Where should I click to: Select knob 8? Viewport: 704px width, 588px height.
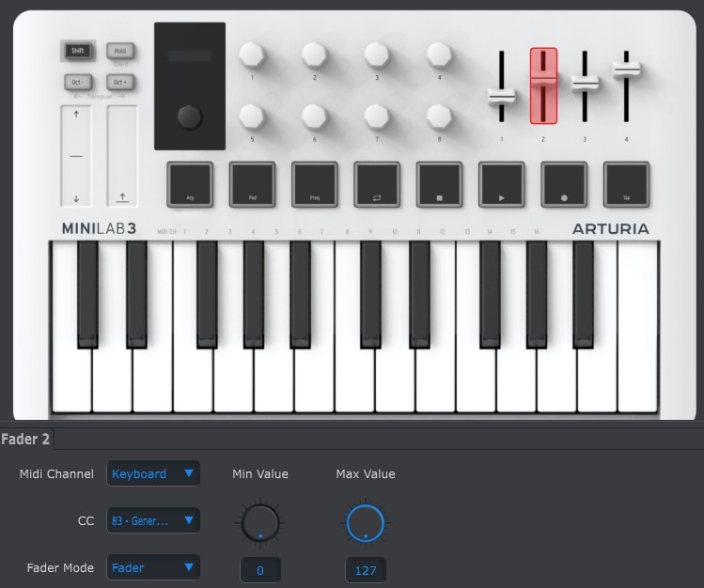point(439,116)
